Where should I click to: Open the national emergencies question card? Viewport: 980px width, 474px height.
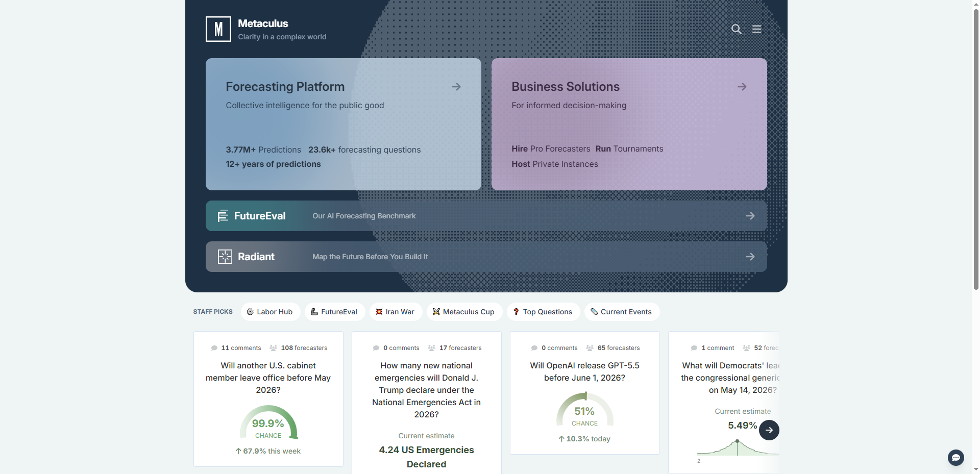point(426,390)
